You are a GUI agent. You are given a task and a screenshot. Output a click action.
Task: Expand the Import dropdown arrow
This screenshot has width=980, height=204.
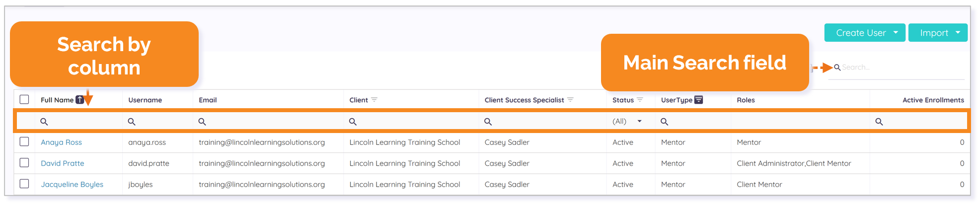tap(958, 33)
